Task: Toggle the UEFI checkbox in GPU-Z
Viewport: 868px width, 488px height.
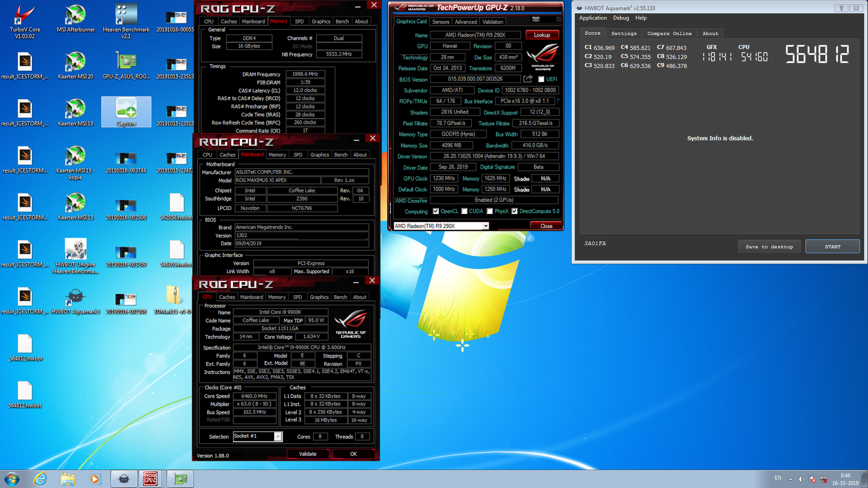Action: (x=541, y=79)
